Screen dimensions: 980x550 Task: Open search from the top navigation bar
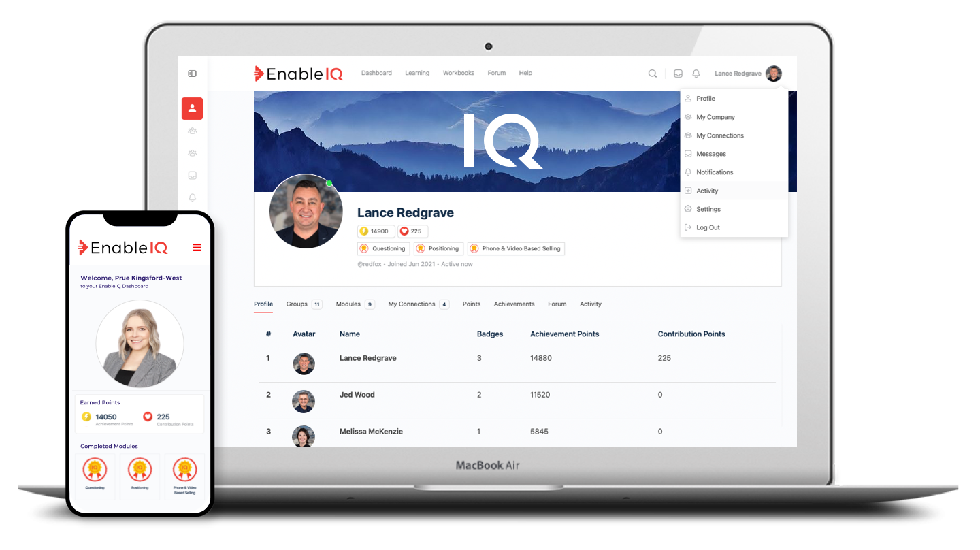click(652, 73)
